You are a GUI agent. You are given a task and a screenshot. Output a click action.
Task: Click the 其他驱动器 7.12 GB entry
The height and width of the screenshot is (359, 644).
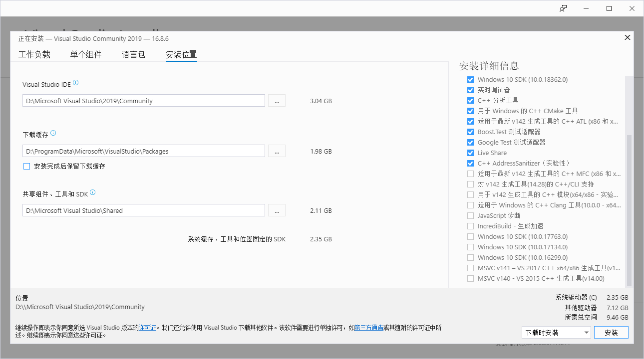[597, 308]
